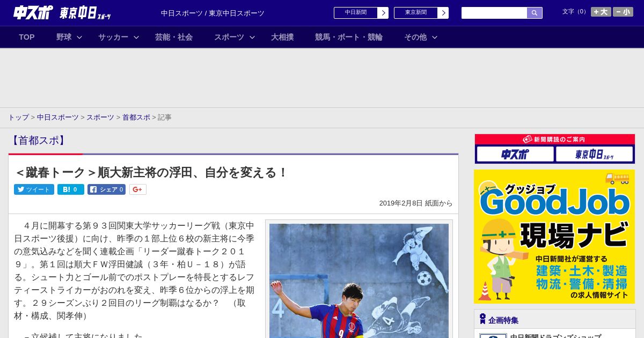Open 大相撲 navigation item
This screenshot has height=338, width=644.
[282, 37]
